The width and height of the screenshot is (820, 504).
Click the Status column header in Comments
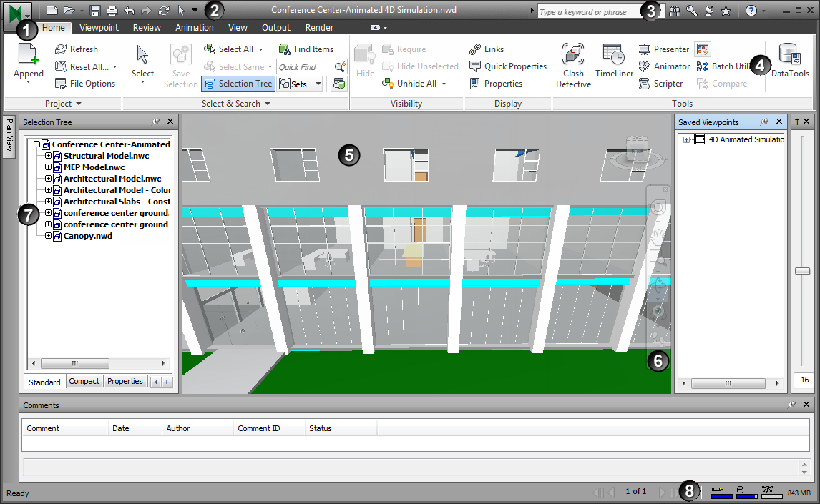[341, 428]
